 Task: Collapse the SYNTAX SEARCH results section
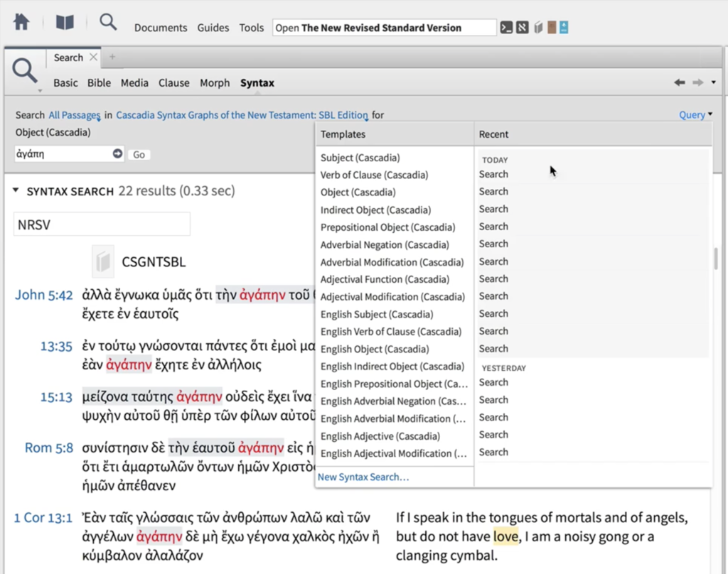point(16,190)
